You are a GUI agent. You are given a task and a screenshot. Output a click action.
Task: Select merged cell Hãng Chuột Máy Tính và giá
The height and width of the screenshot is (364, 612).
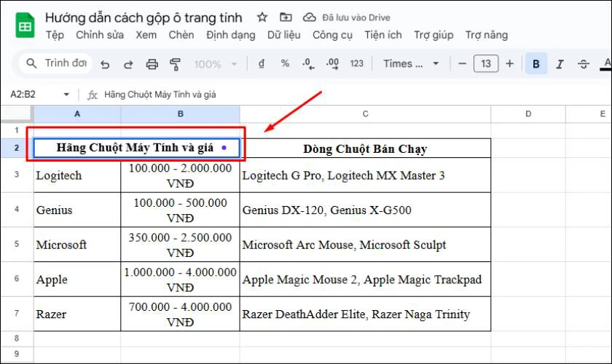(x=137, y=148)
